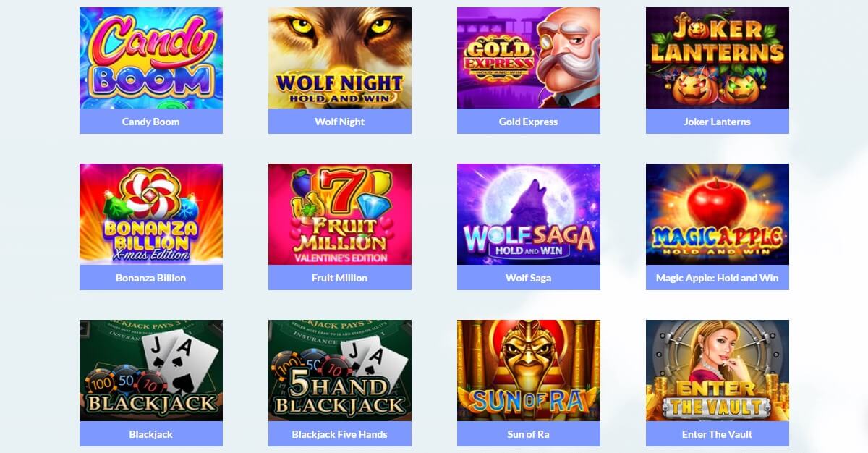Click the Candy Boom title label
This screenshot has width=868, height=453.
pos(151,122)
